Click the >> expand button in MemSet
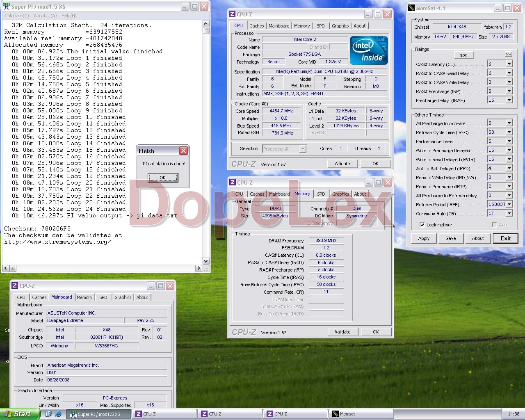 click(x=508, y=54)
